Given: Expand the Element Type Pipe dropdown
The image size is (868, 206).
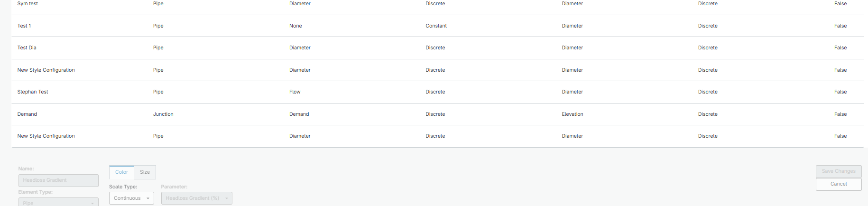Looking at the screenshot, I should (x=58, y=203).
